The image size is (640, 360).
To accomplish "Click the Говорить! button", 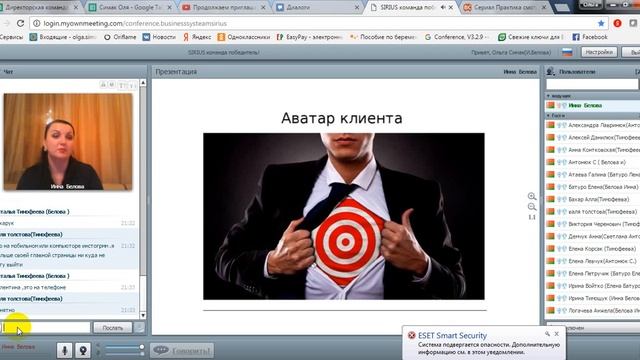I will (182, 350).
